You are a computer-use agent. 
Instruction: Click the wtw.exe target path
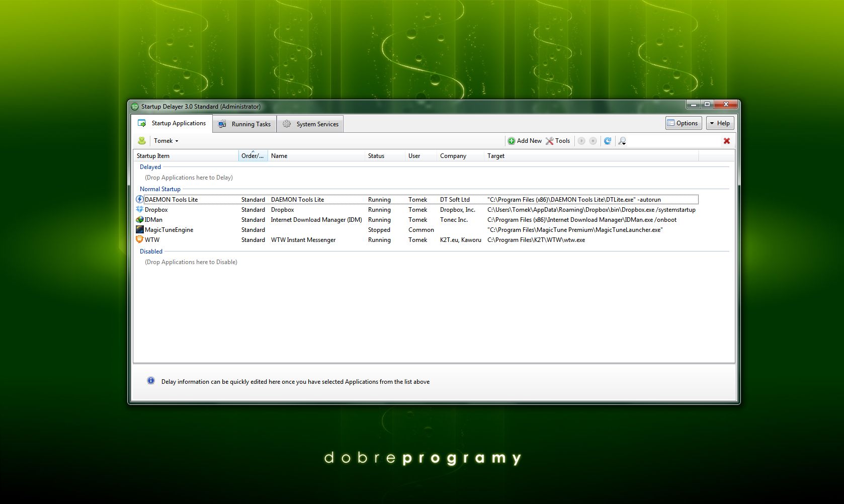click(x=536, y=240)
